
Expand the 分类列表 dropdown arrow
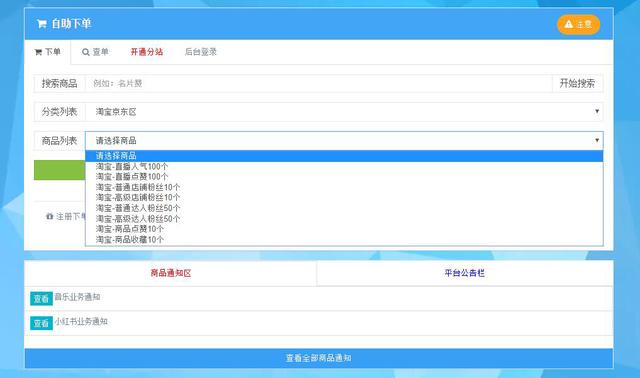597,111
